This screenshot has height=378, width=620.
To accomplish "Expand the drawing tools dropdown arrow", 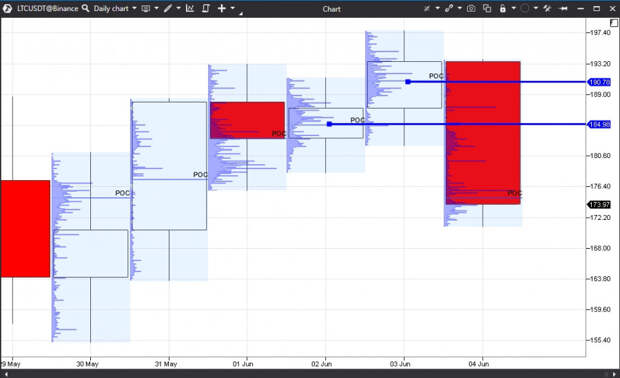I will (178, 8).
